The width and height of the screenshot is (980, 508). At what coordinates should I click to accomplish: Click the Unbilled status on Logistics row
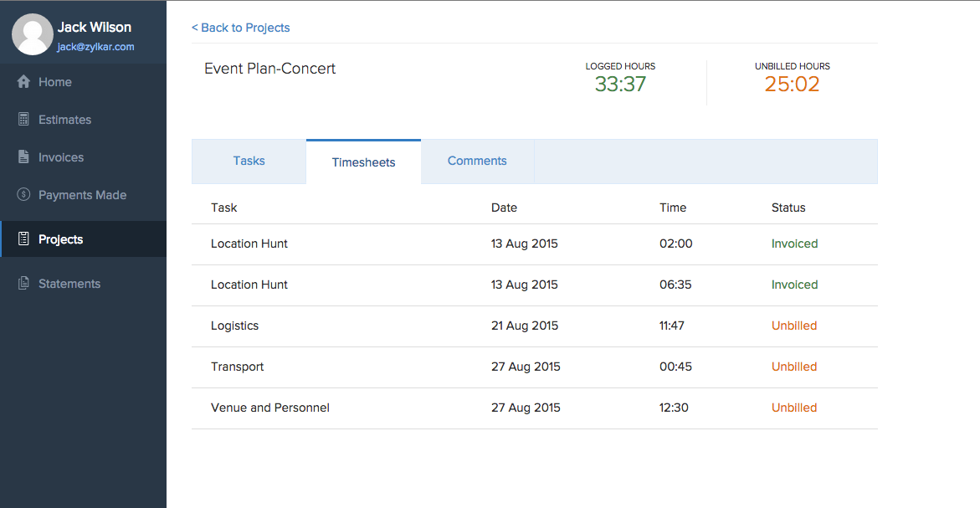tap(793, 326)
